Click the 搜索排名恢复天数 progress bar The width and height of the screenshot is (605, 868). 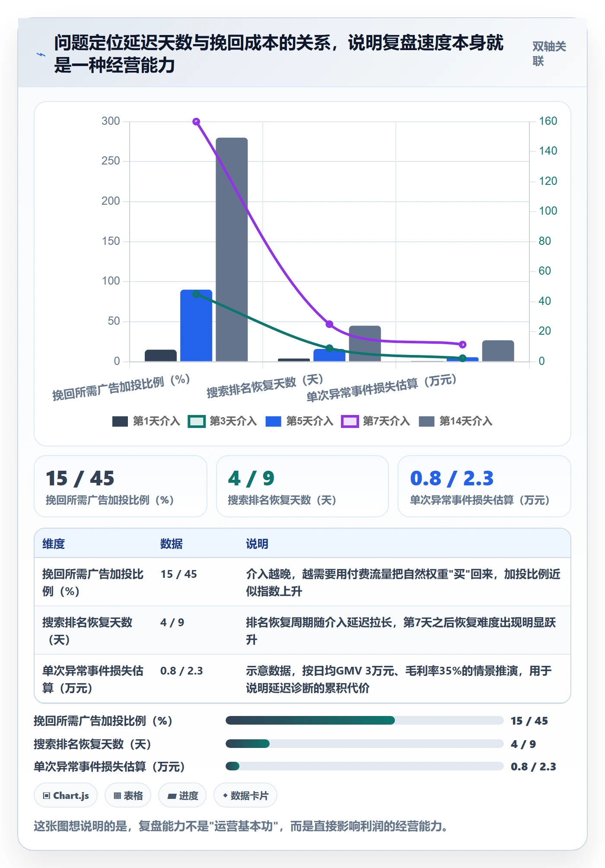click(364, 744)
